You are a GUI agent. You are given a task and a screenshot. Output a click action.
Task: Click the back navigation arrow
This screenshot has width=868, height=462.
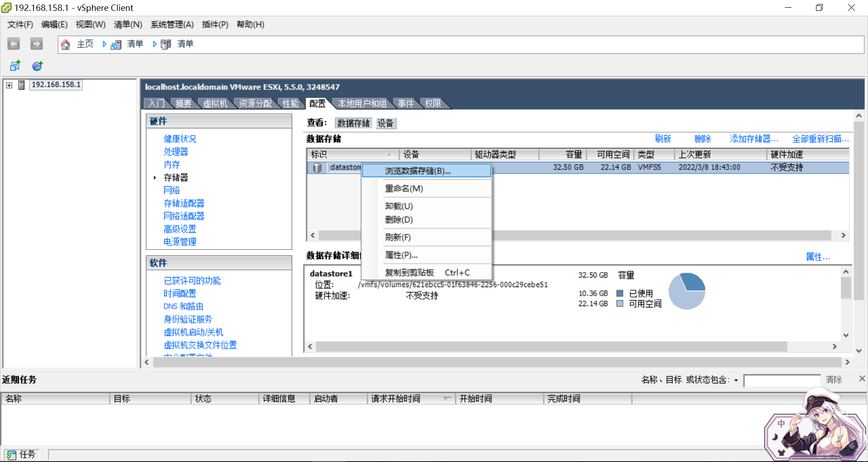tap(13, 43)
